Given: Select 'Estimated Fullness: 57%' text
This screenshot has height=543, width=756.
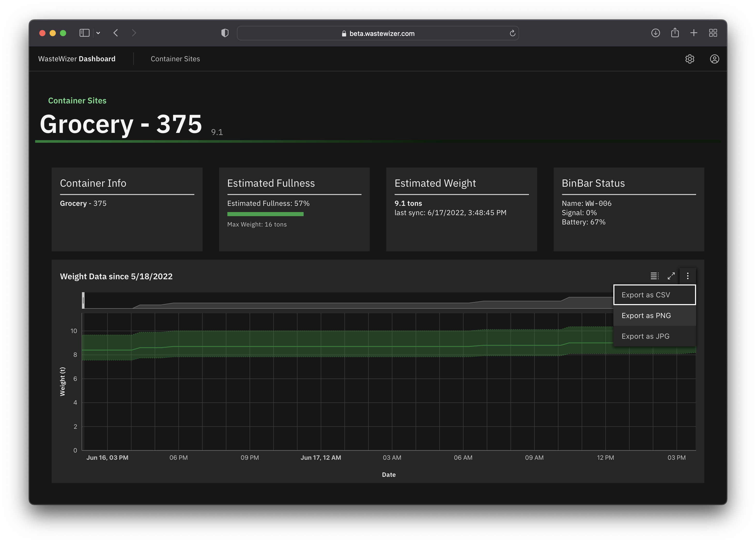Looking at the screenshot, I should pyautogui.click(x=268, y=203).
